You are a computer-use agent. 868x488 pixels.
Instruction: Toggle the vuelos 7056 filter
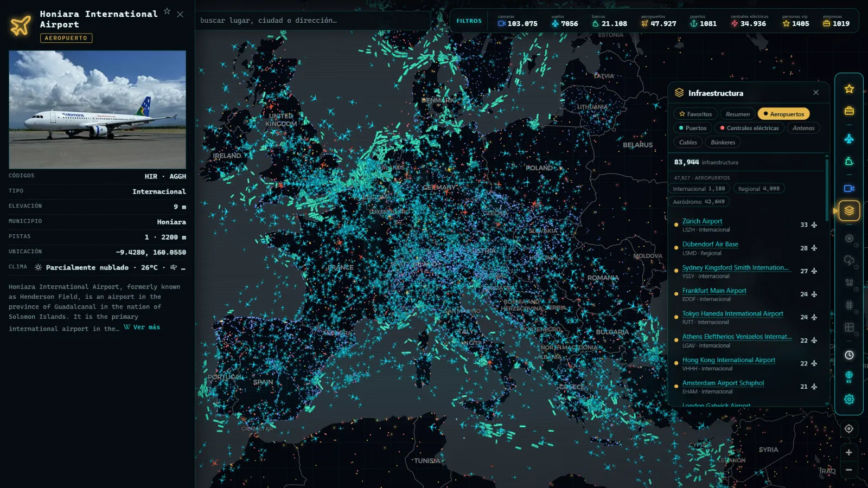tap(565, 21)
